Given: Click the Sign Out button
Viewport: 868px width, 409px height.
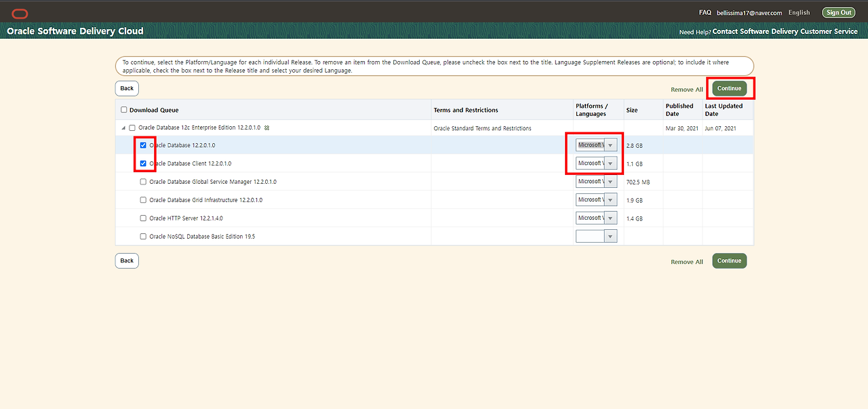Looking at the screenshot, I should (839, 12).
